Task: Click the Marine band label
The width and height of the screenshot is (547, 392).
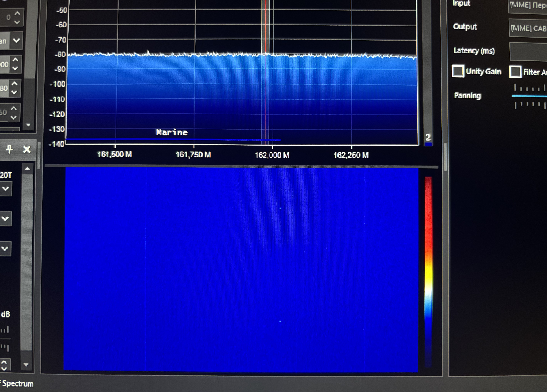Action: coord(172,132)
